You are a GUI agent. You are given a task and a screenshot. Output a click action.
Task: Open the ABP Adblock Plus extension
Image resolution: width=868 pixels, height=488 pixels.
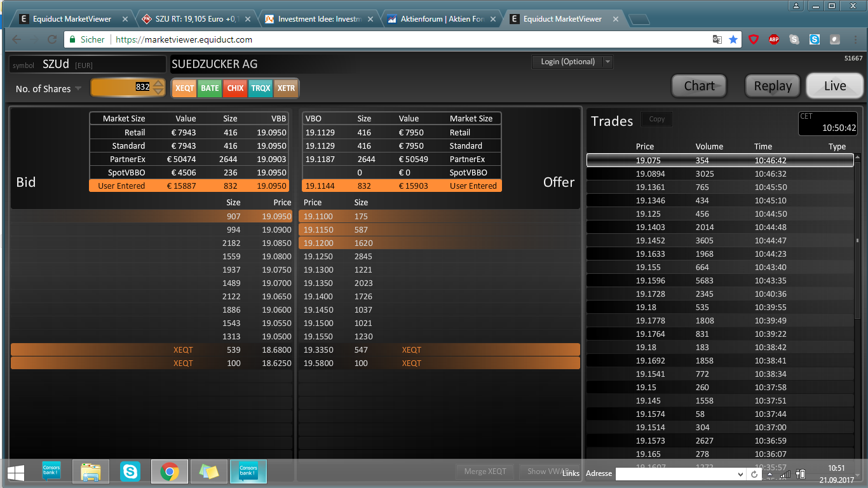774,39
